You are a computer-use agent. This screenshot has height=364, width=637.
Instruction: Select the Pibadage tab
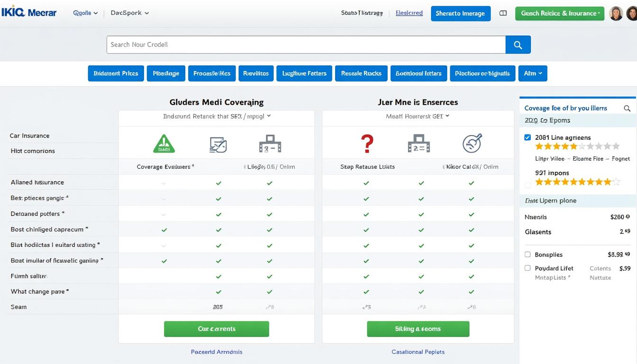(x=166, y=73)
